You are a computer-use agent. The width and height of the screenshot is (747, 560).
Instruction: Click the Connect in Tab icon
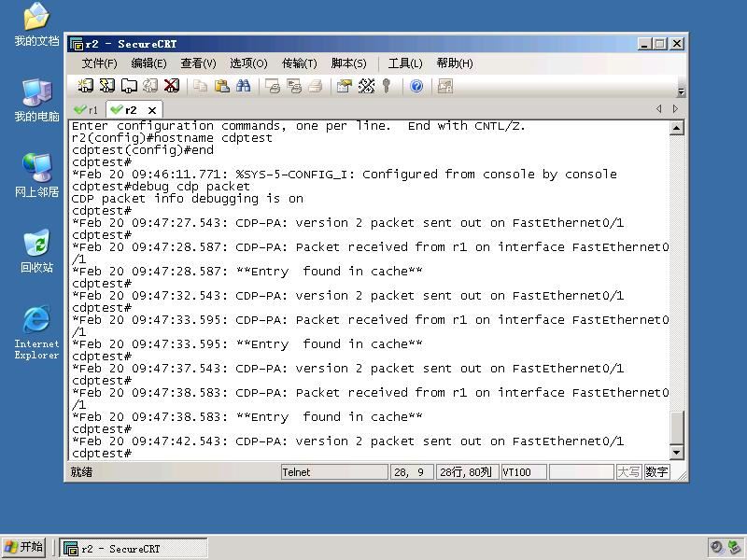point(129,86)
